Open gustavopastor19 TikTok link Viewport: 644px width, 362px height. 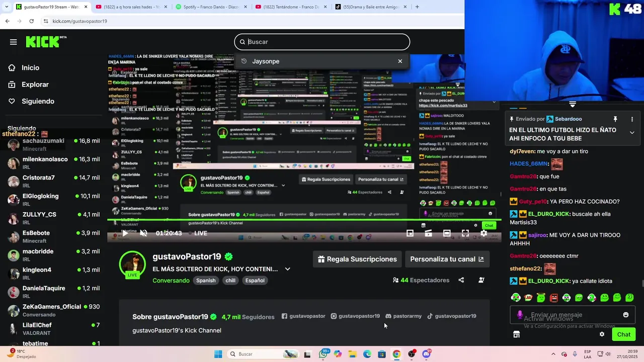coord(452,316)
